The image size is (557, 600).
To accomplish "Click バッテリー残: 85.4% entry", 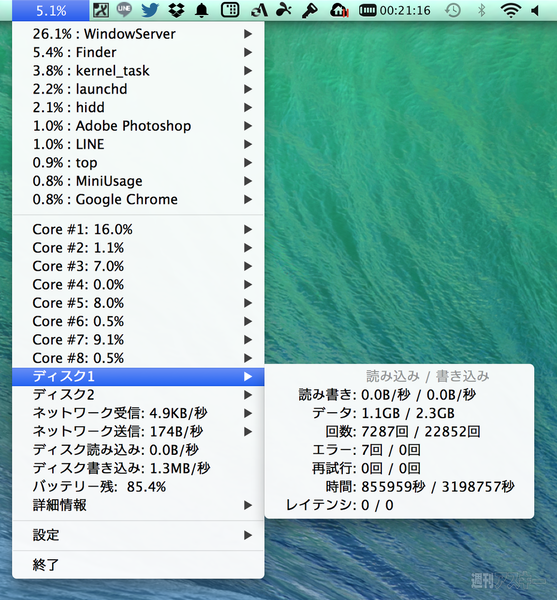I will pyautogui.click(x=138, y=487).
